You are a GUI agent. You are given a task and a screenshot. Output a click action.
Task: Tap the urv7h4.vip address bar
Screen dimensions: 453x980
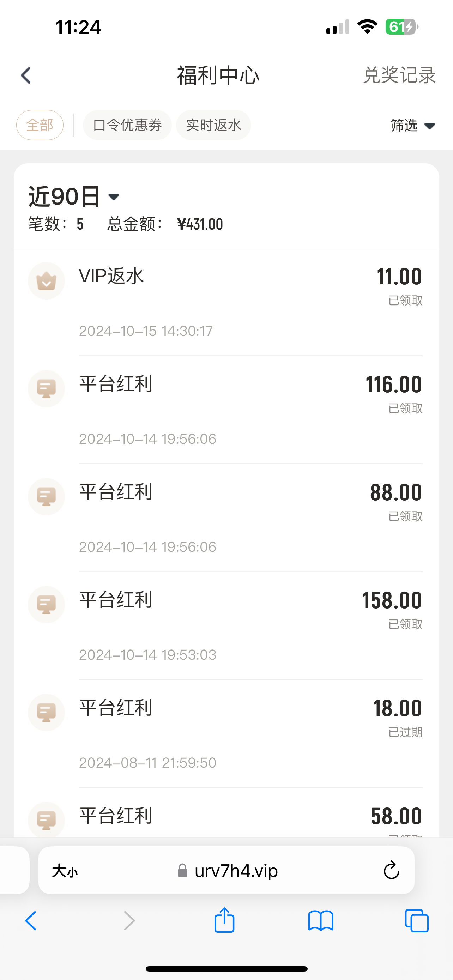(236, 870)
